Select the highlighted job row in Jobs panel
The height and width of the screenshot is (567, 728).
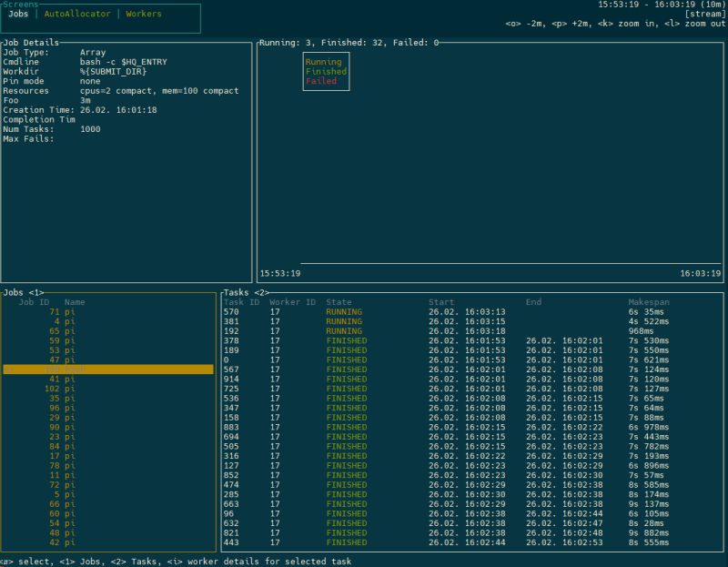click(91, 370)
